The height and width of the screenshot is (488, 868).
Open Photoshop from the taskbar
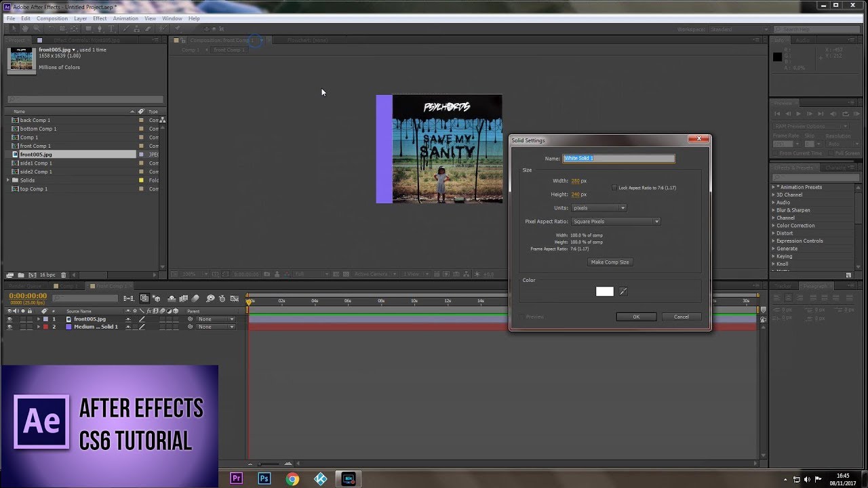[x=264, y=479]
